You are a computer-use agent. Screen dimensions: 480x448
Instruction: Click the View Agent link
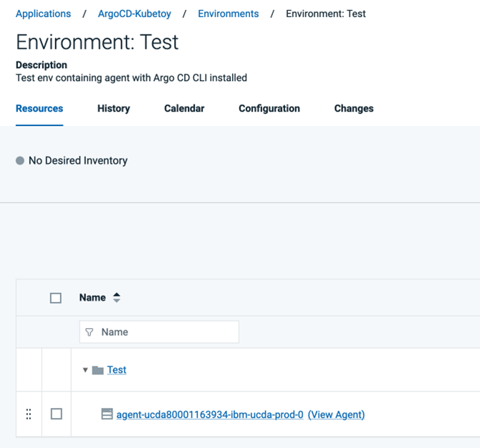click(337, 414)
